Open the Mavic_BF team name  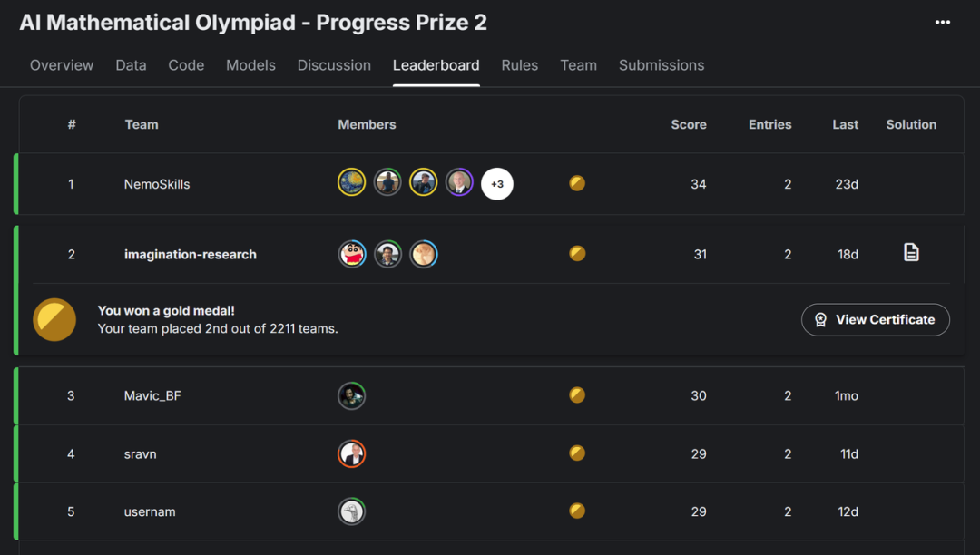point(152,395)
